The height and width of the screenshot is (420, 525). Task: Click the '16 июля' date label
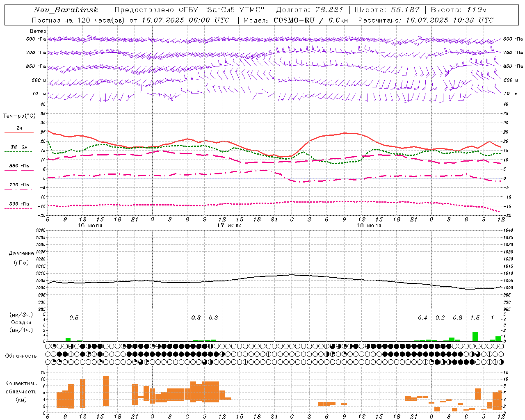click(x=90, y=225)
